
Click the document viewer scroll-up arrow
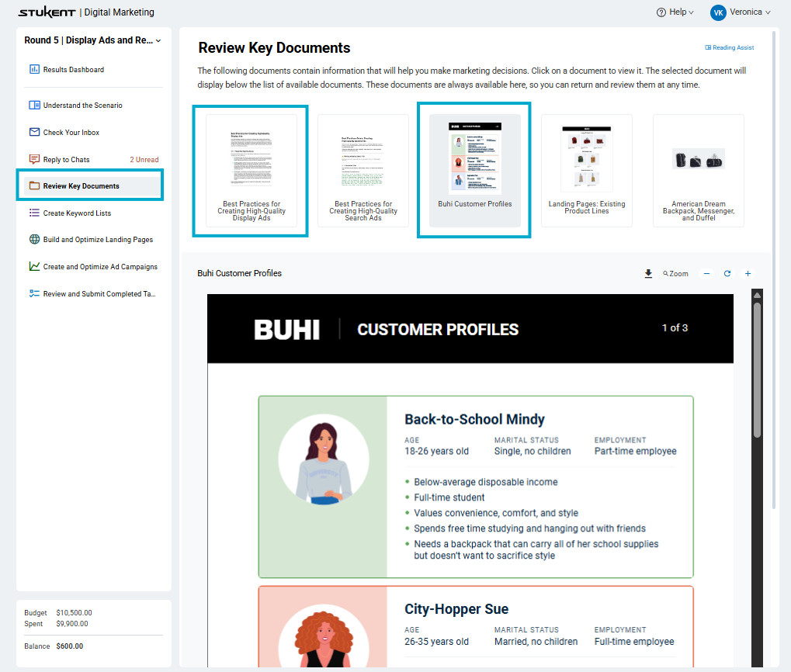pyautogui.click(x=757, y=295)
